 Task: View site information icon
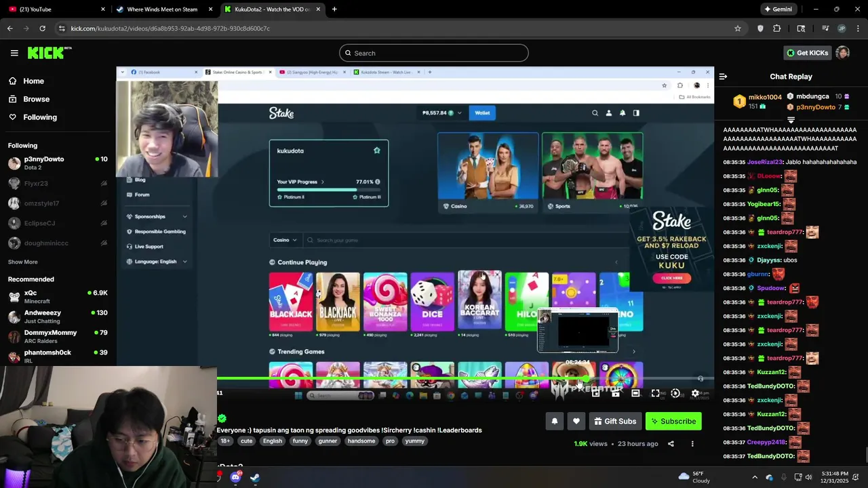click(x=62, y=28)
